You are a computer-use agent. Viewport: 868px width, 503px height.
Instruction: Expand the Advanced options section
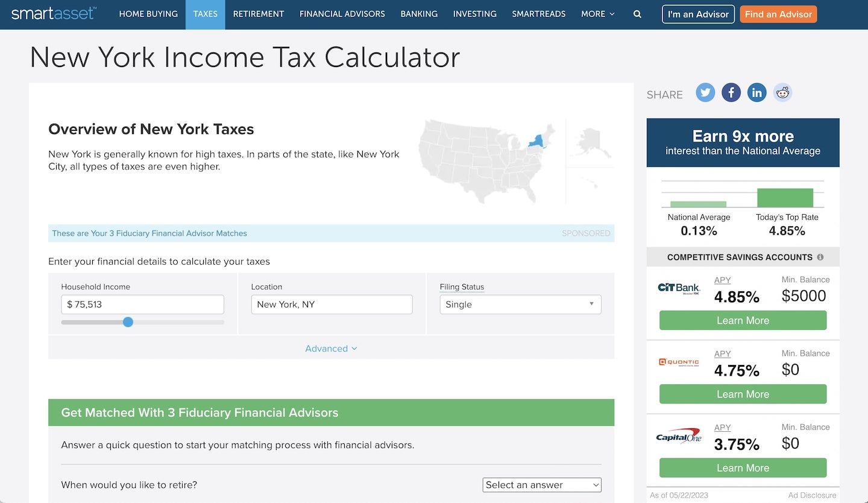[x=331, y=349]
